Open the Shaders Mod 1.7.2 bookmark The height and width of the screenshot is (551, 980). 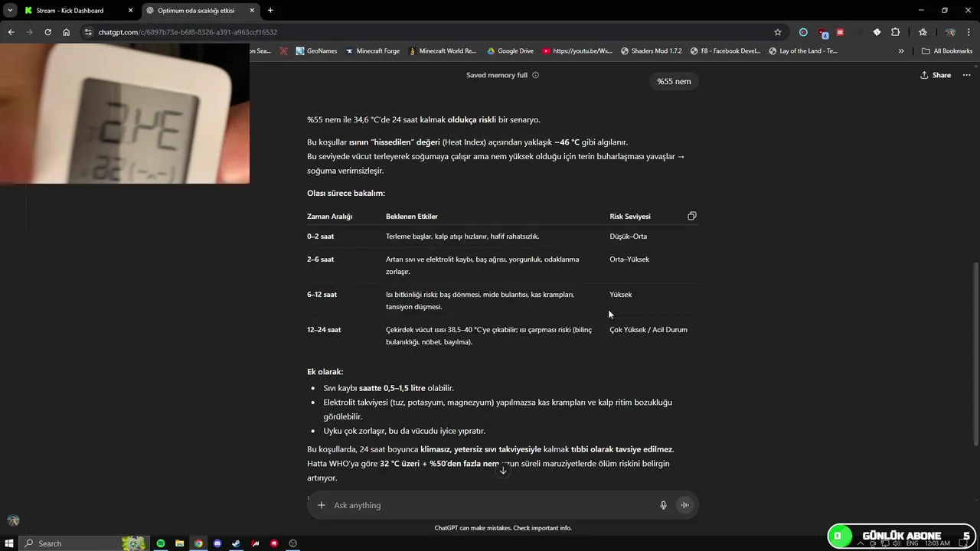(x=651, y=51)
